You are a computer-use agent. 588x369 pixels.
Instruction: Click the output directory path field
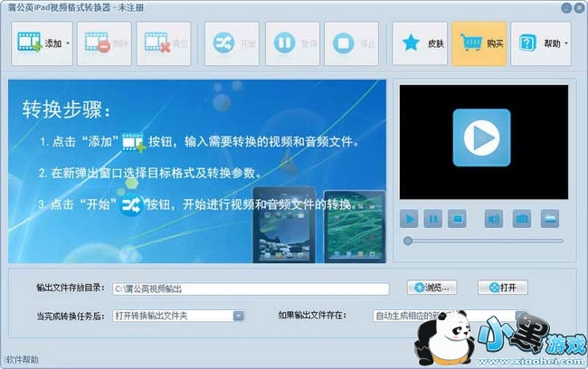point(251,289)
